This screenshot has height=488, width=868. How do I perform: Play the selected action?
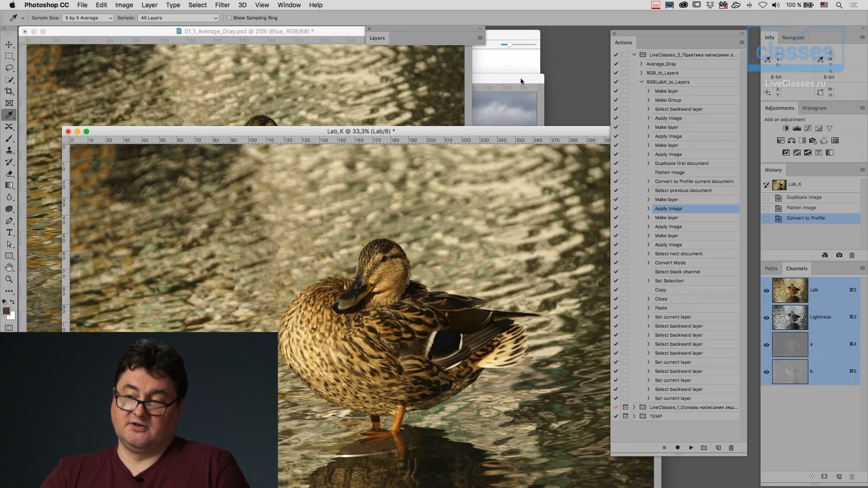(691, 448)
